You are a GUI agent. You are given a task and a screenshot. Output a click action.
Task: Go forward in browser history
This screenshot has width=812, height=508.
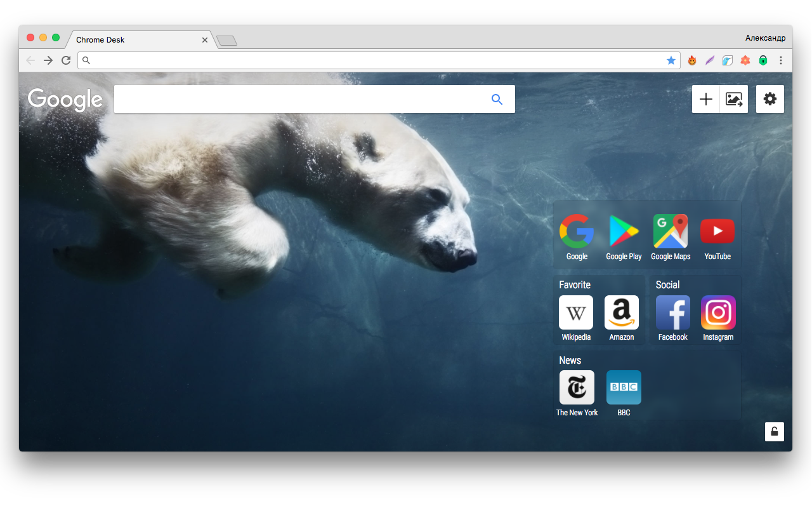point(48,60)
